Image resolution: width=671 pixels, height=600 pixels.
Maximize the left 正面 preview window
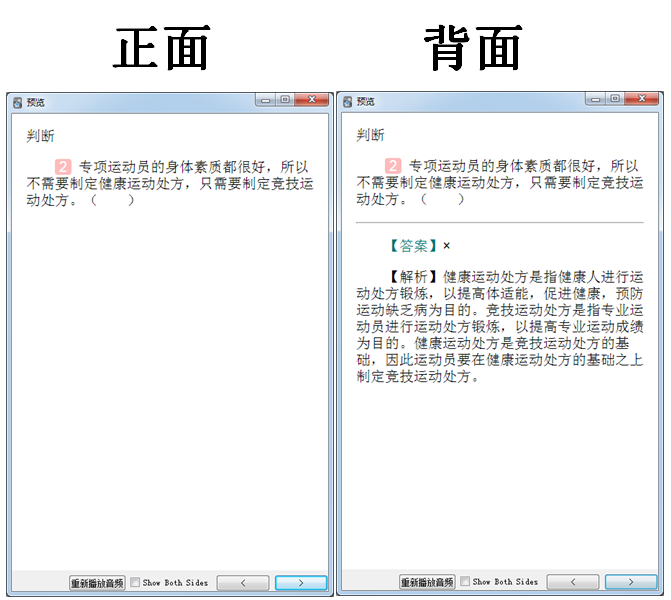click(x=285, y=100)
